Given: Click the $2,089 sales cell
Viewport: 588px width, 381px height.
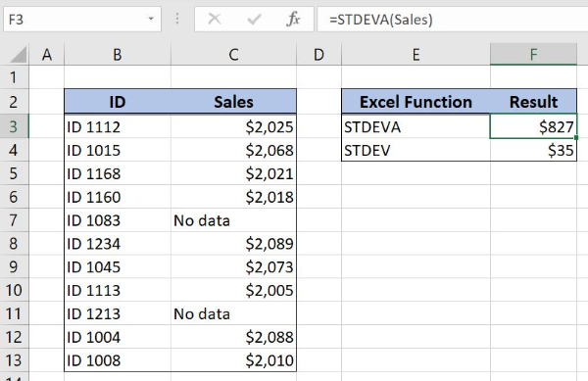Looking at the screenshot, I should click(233, 244).
